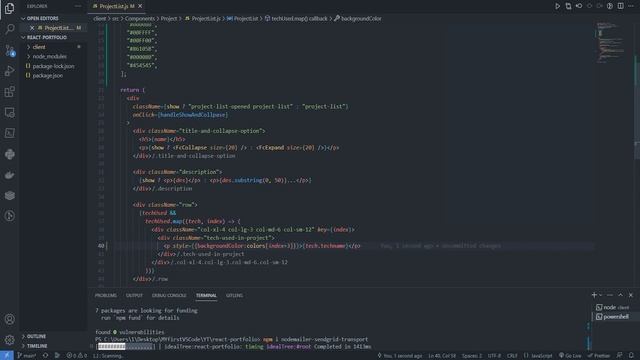Click the UTF-8 encoding in status bar

tap(494, 356)
